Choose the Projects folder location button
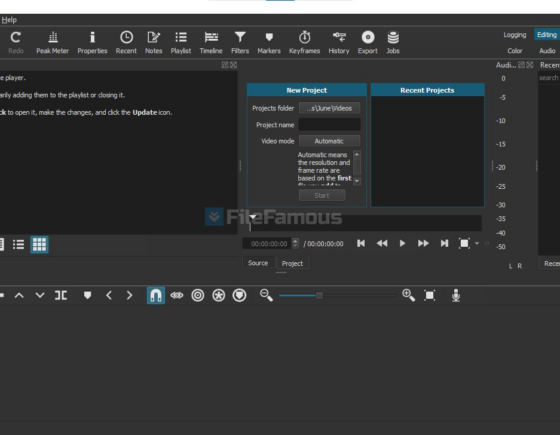 329,108
